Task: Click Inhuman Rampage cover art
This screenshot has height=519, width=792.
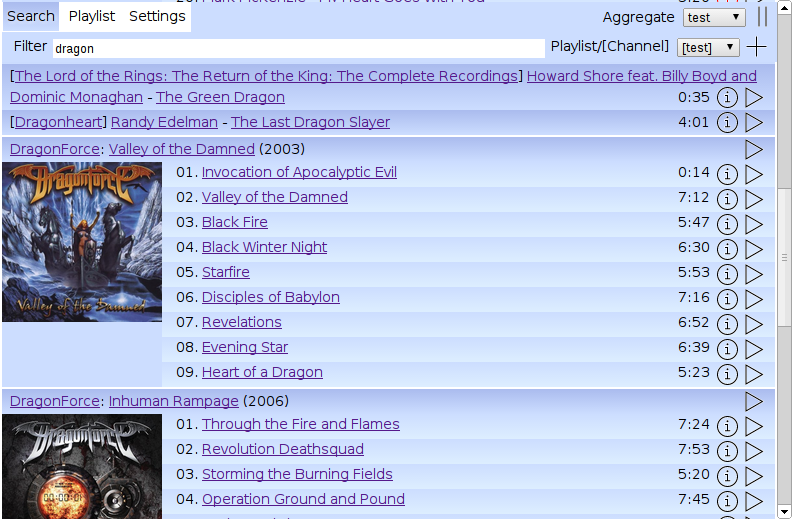Action: (x=82, y=466)
